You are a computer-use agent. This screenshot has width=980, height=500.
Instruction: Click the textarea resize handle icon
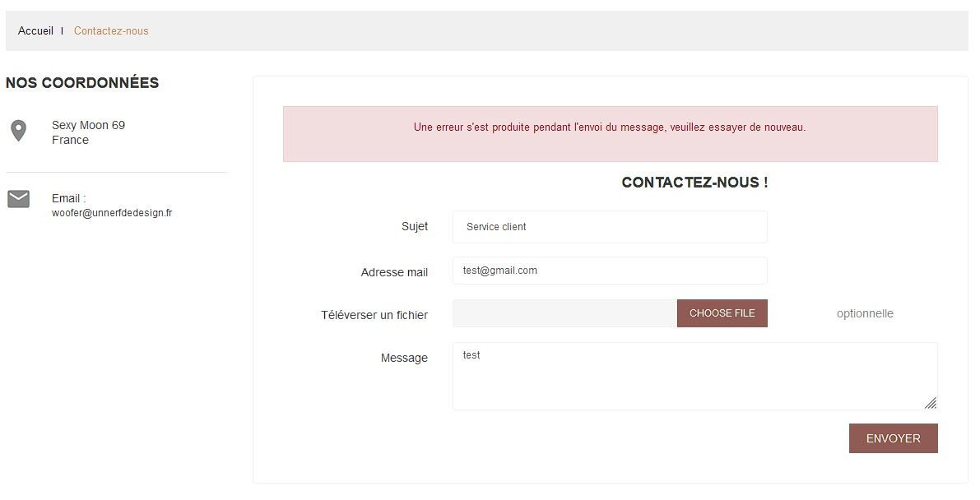click(x=930, y=402)
